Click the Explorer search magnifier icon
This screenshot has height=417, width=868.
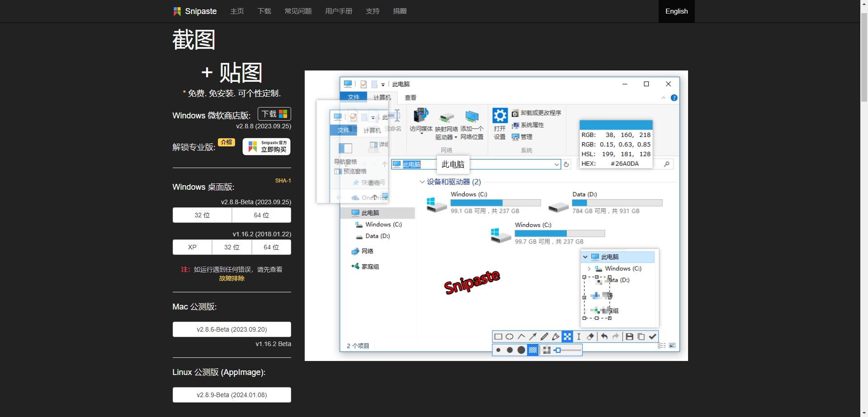[x=667, y=164]
